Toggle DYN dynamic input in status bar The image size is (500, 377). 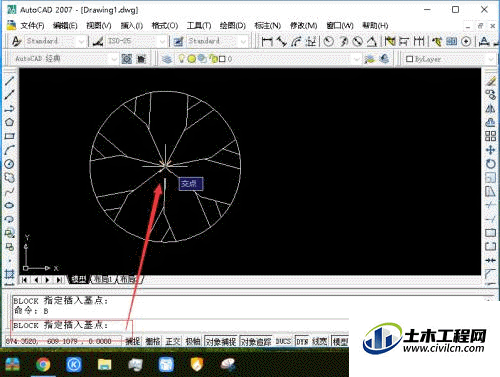coord(302,341)
